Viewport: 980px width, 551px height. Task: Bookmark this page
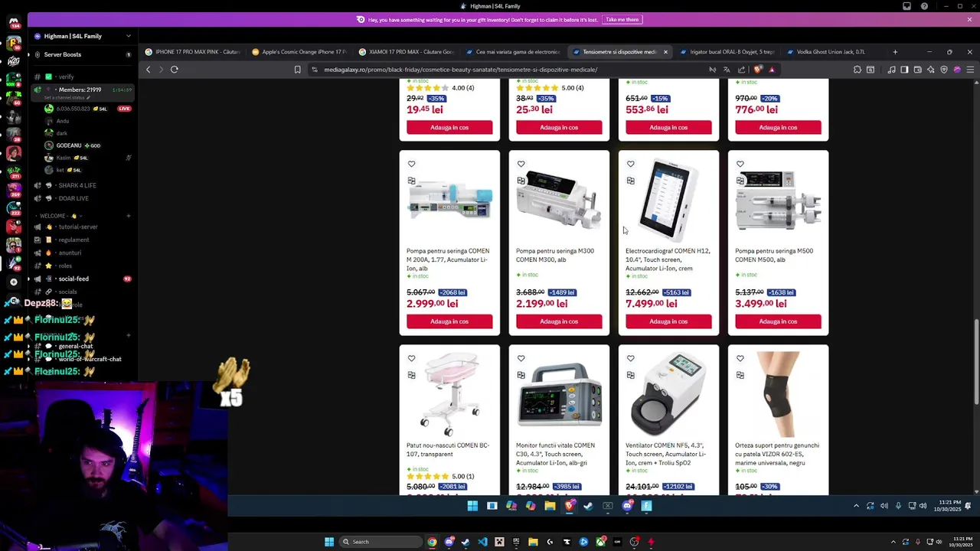297,70
